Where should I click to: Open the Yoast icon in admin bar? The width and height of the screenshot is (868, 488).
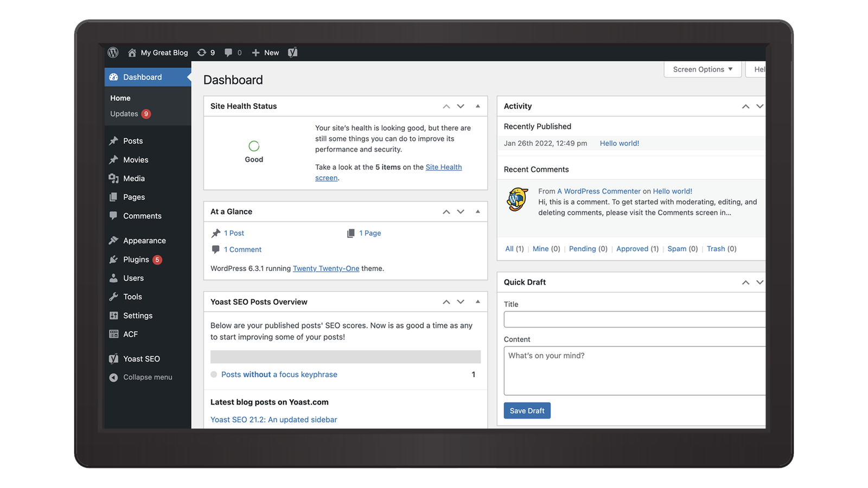292,53
